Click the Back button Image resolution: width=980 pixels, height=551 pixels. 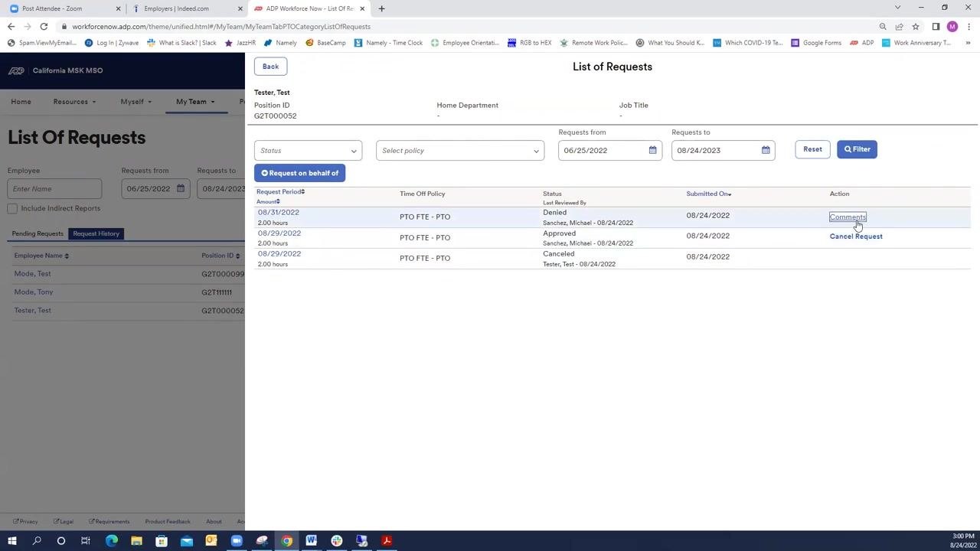(x=270, y=67)
